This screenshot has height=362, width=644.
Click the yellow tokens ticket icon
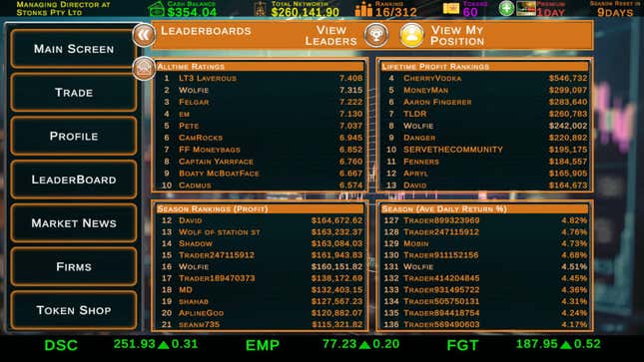[x=451, y=9]
